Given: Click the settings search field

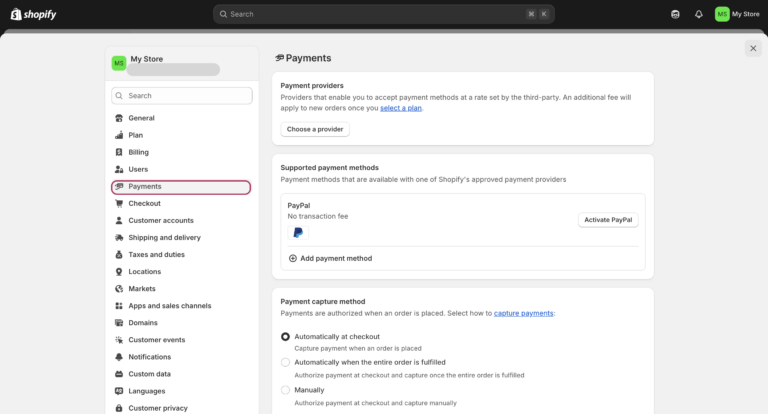Looking at the screenshot, I should click(x=182, y=96).
